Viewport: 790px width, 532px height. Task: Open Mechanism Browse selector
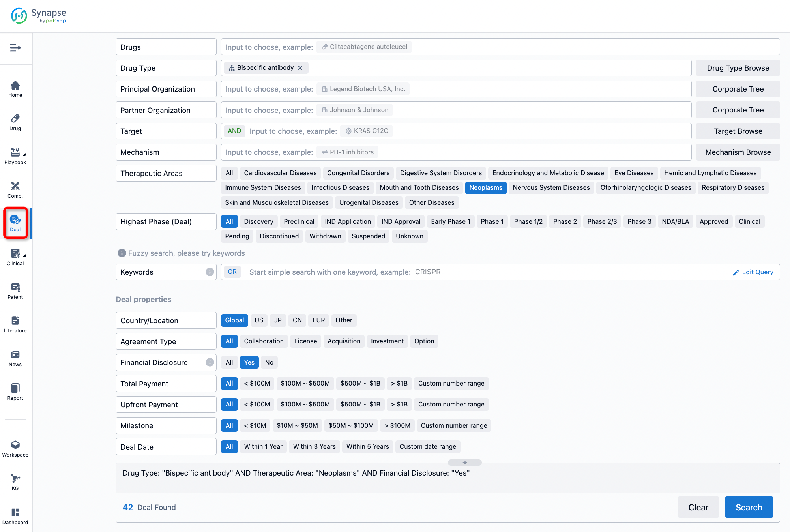pyautogui.click(x=738, y=152)
